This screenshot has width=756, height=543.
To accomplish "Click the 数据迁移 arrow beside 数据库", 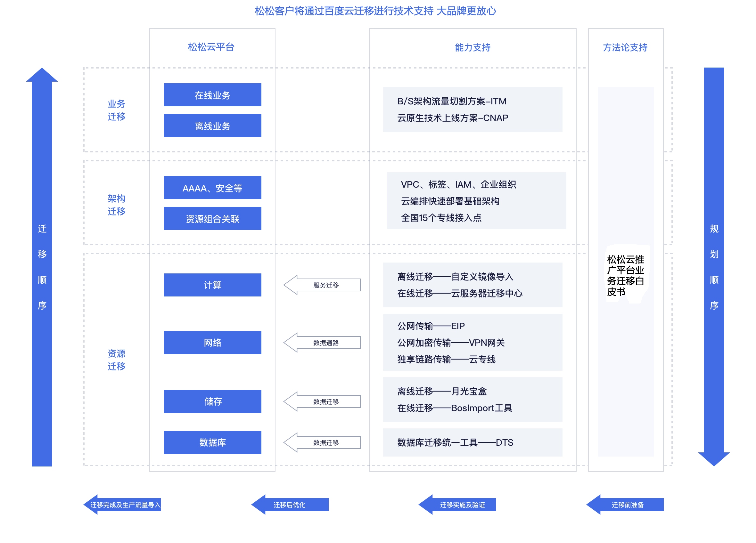I will coord(322,443).
